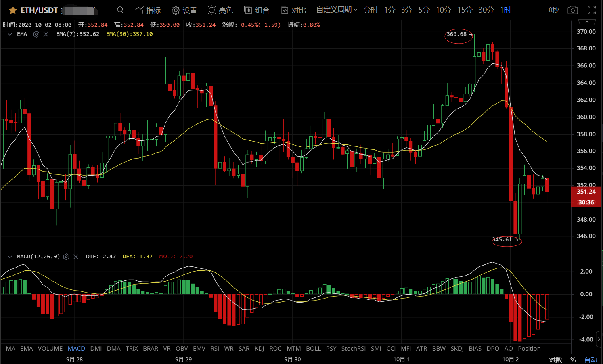Collapse the MACD panel legend chevron
This screenshot has width=603, height=364.
(10, 257)
